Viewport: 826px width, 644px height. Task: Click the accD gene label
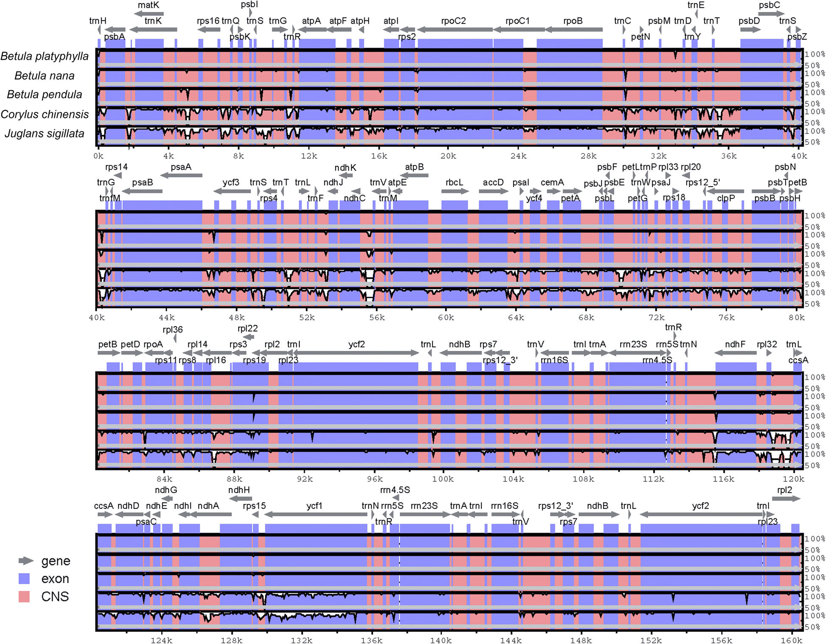pos(493,182)
